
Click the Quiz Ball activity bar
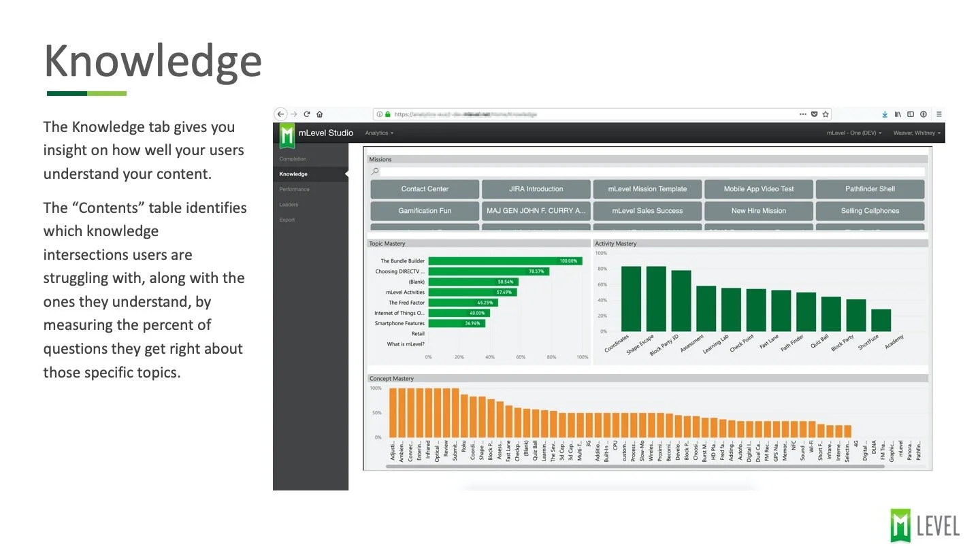pos(831,314)
